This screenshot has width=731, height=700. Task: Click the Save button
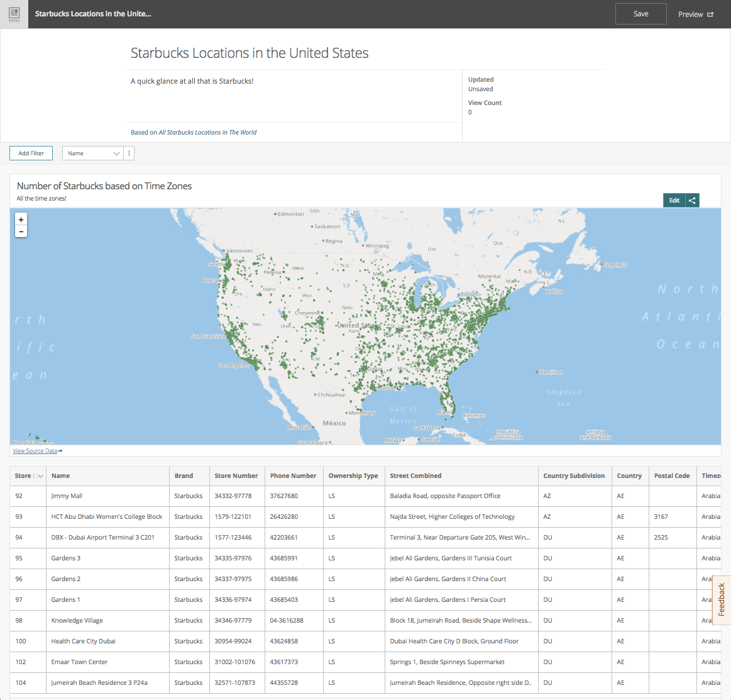click(x=640, y=14)
